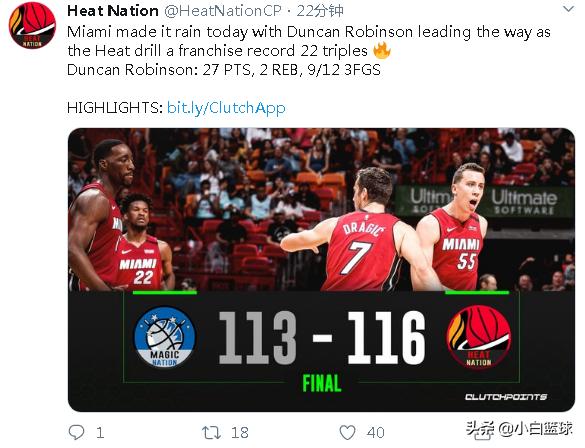Click the fire emoji in tweet text

[382, 50]
